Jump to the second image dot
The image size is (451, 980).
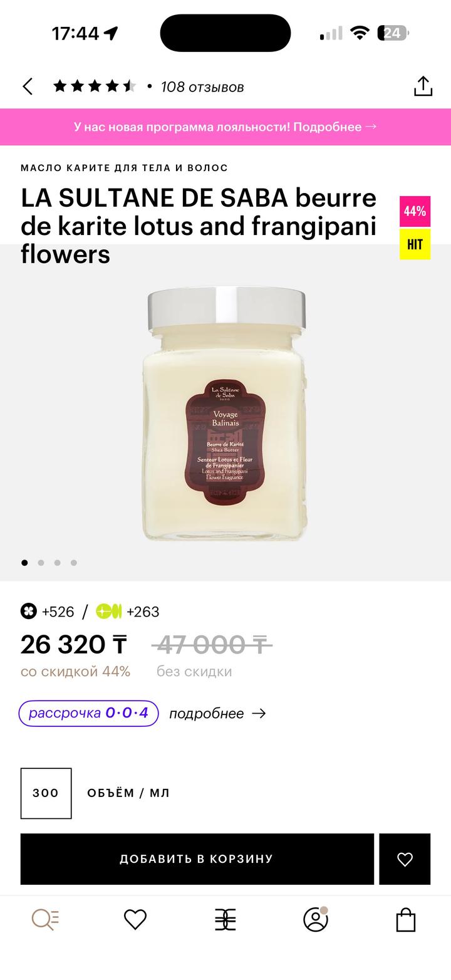coord(41,563)
